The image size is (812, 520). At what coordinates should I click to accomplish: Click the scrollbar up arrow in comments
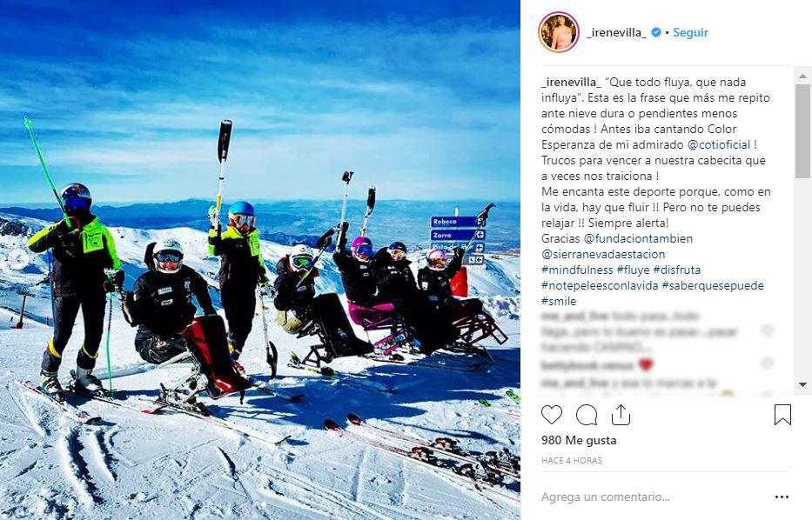click(802, 76)
